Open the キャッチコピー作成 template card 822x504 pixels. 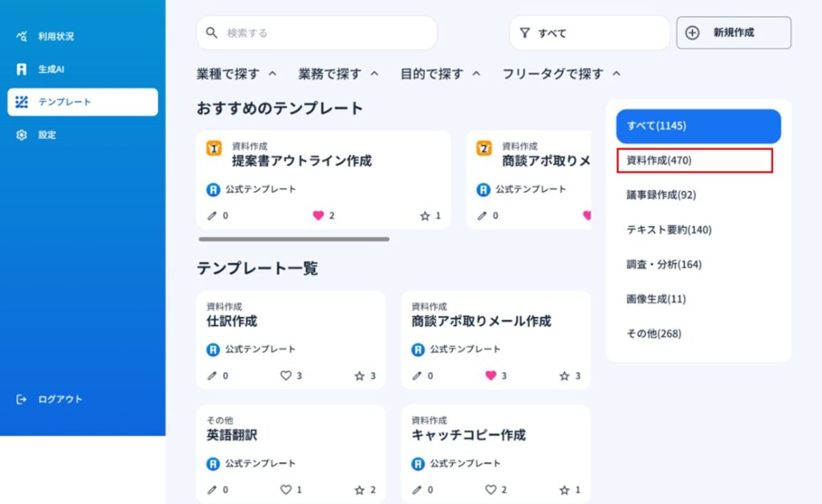point(496,453)
